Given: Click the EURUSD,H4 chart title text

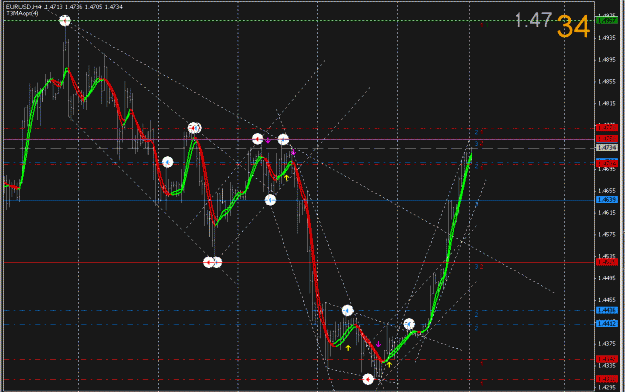Looking at the screenshot, I should 24,7.
